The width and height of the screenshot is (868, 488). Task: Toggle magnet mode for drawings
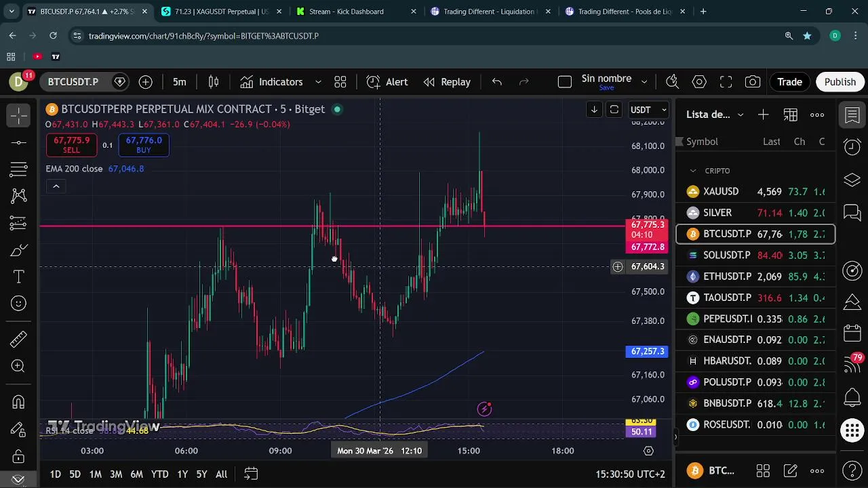click(19, 402)
